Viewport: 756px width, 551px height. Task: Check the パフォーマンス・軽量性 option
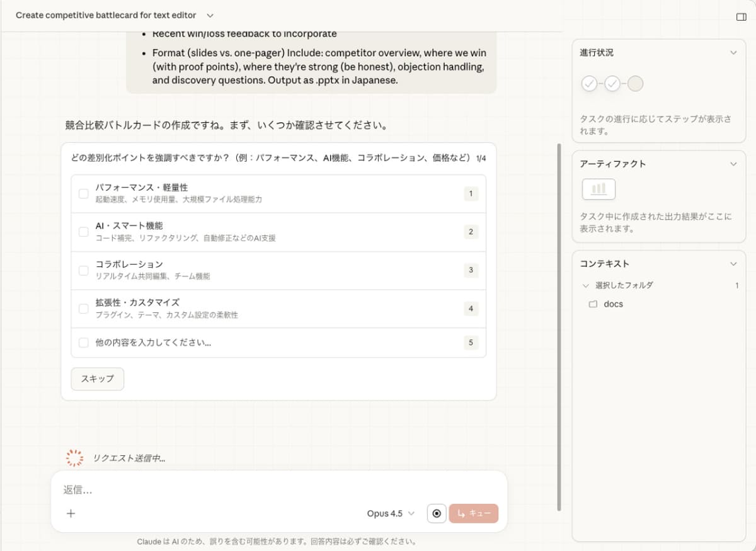[x=83, y=193]
